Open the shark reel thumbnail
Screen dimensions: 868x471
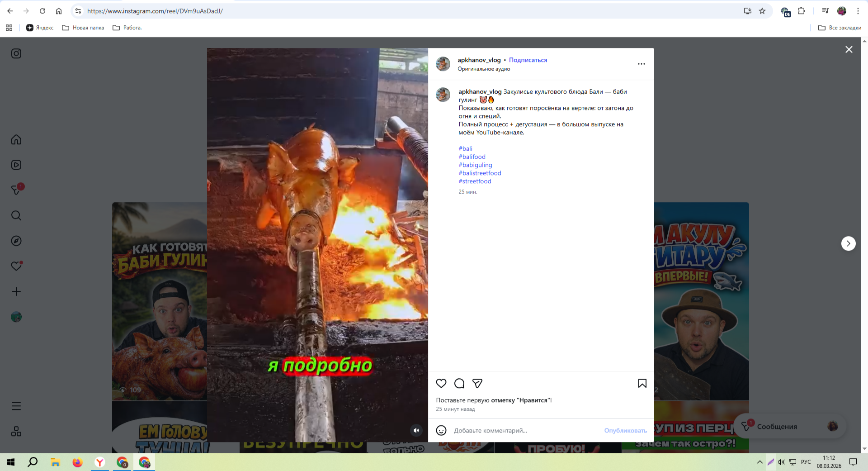[x=702, y=301]
